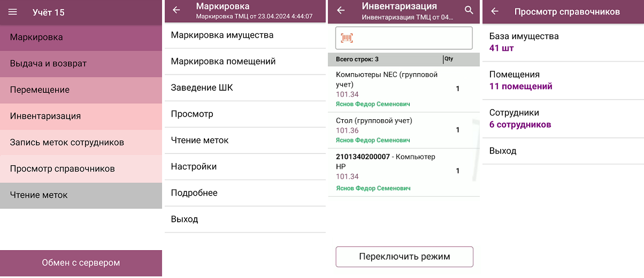Go back using arrow in Инвентаризация header
644x278 pixels.
(x=341, y=10)
